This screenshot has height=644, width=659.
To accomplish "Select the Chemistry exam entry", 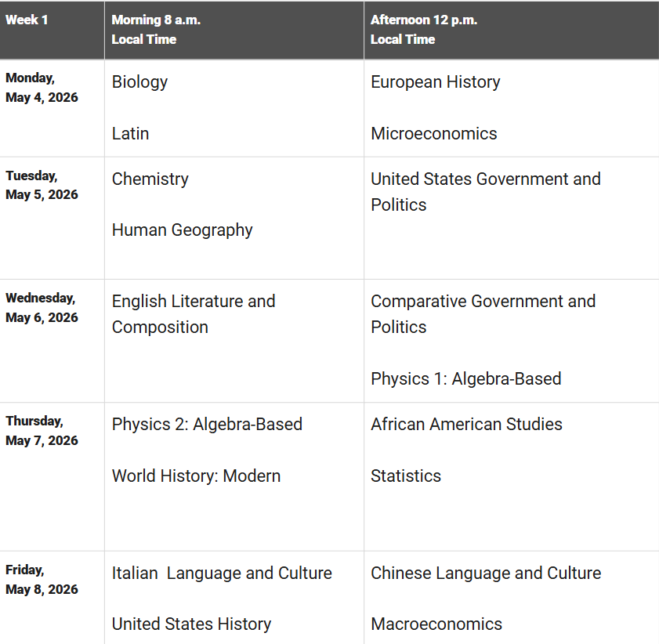I will [x=150, y=179].
